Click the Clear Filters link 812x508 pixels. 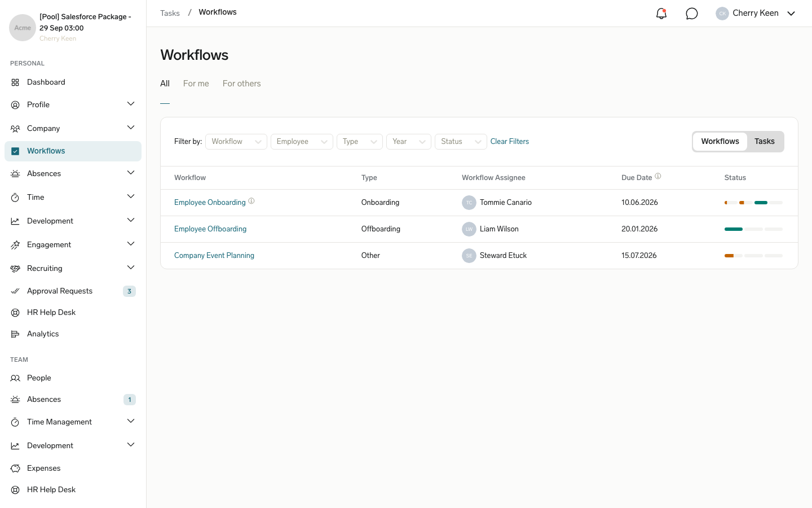(x=510, y=142)
